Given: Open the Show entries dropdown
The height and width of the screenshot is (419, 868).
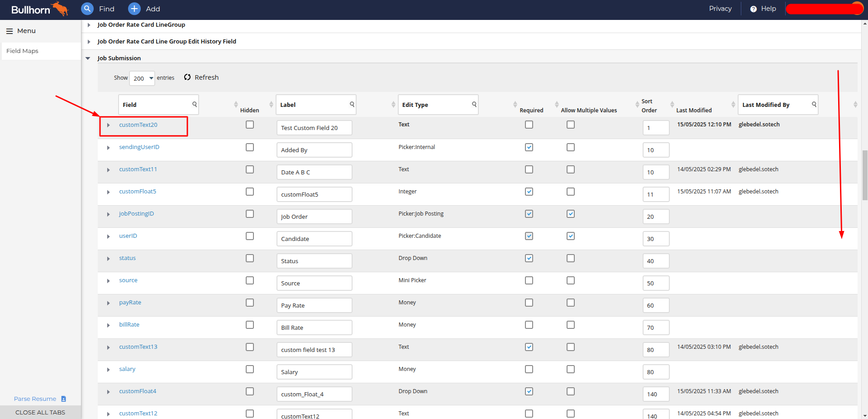Looking at the screenshot, I should click(x=142, y=78).
